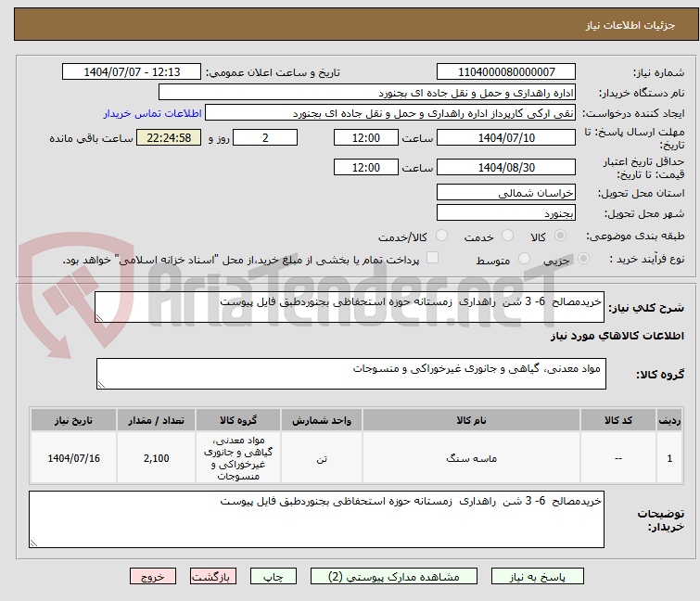Click the announcement date field 1404/07/07 - 12:13
Viewport: 700px width, 601px height.
(x=132, y=71)
